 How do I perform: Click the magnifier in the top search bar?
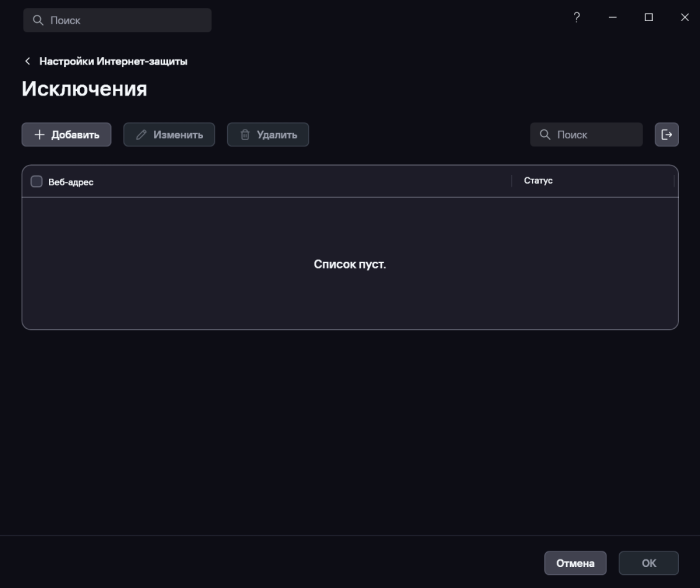pos(39,20)
